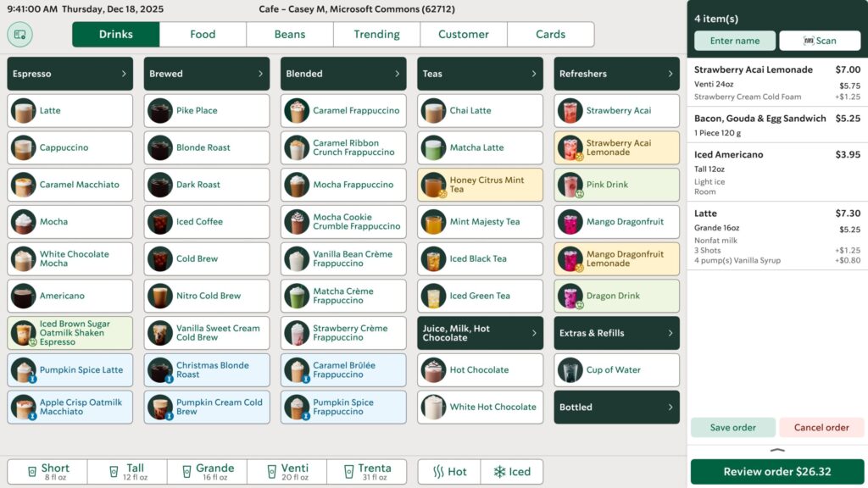Expand the Espresso category header
The height and width of the screenshot is (488, 868).
70,74
